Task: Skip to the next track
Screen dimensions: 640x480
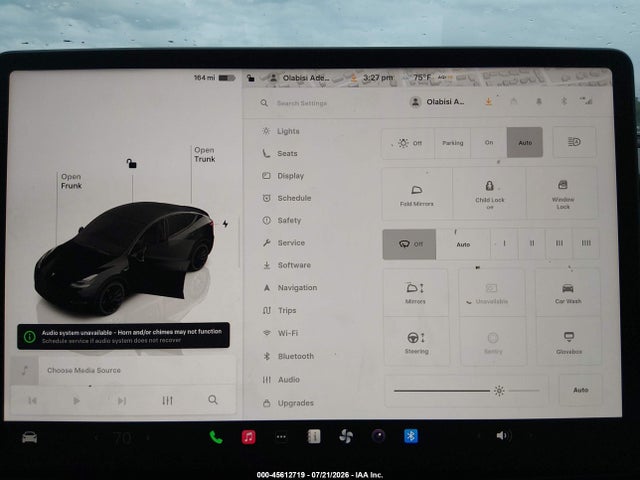Action: click(122, 401)
